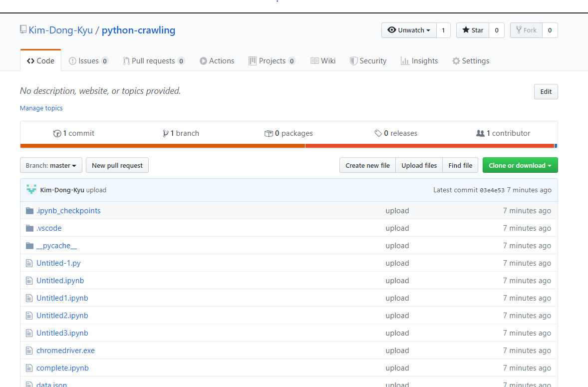Click the package box icon
Viewport: 588px width, 387px height.
coord(269,133)
